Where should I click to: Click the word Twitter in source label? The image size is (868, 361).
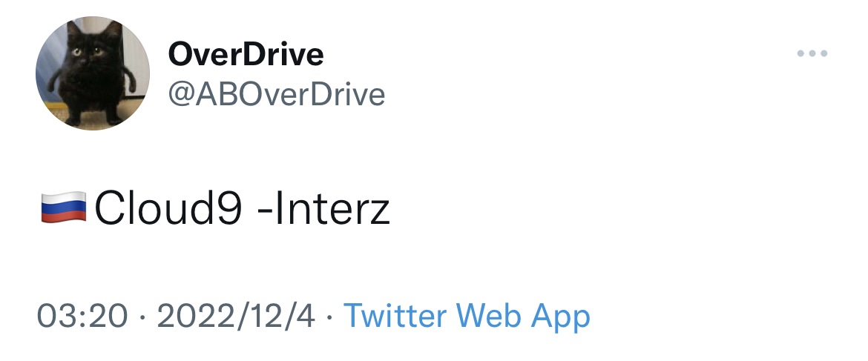395,317
